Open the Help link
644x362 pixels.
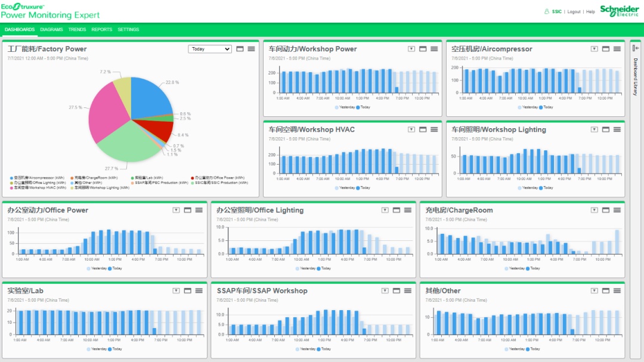pos(590,11)
